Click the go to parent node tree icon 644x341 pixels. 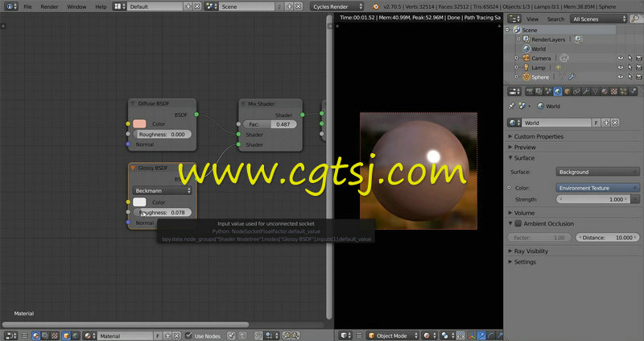point(242,335)
